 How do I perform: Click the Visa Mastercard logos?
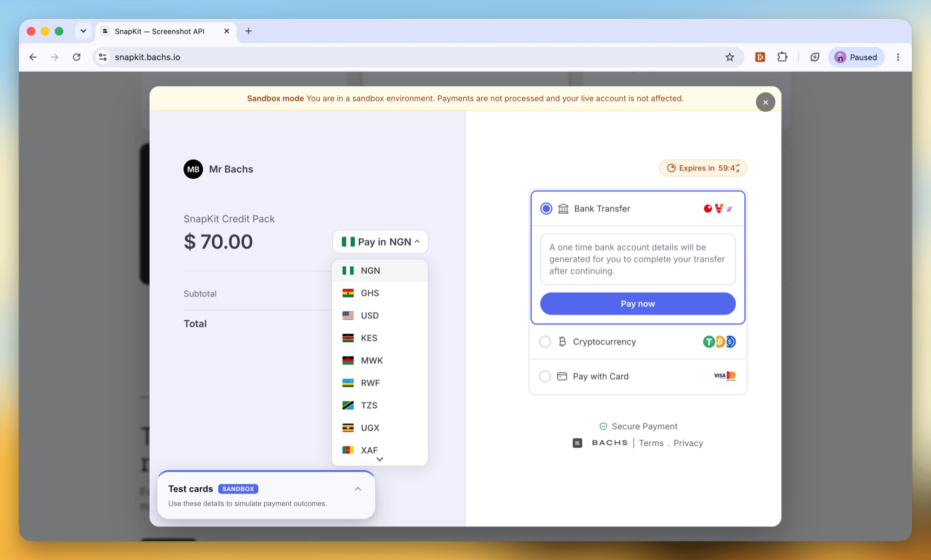[x=725, y=376]
